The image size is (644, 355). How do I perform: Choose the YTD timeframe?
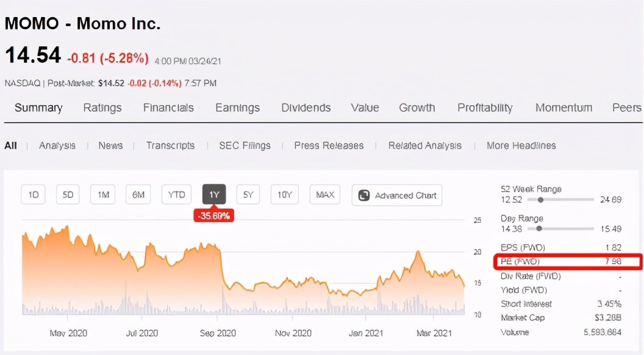click(x=176, y=195)
